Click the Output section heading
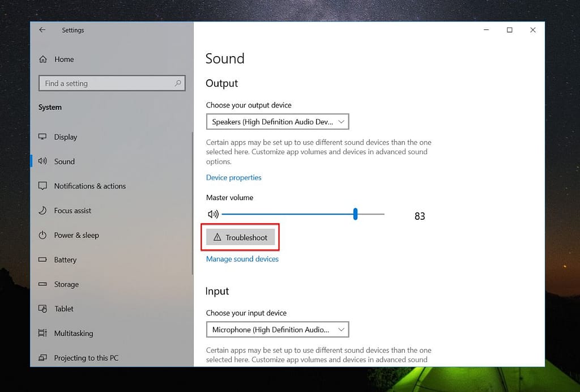 pyautogui.click(x=221, y=83)
